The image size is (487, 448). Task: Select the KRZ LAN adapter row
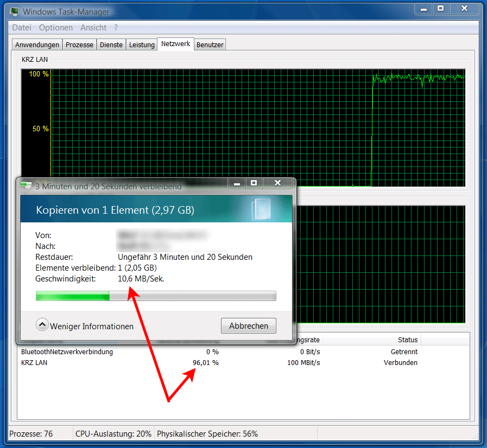click(35, 363)
